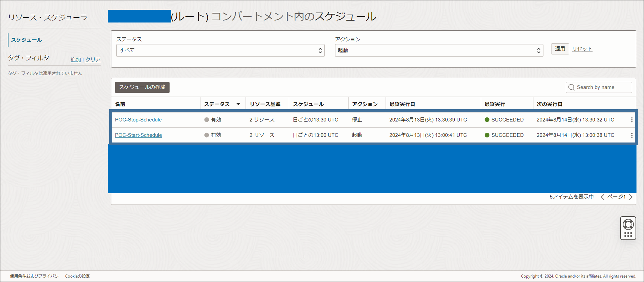Click the 適用 button

(x=560, y=49)
